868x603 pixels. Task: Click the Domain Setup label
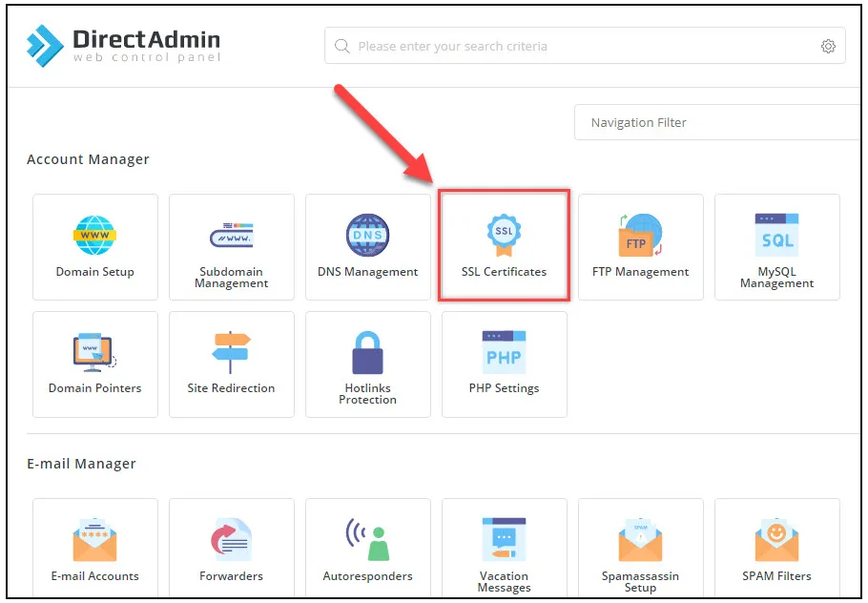95,272
